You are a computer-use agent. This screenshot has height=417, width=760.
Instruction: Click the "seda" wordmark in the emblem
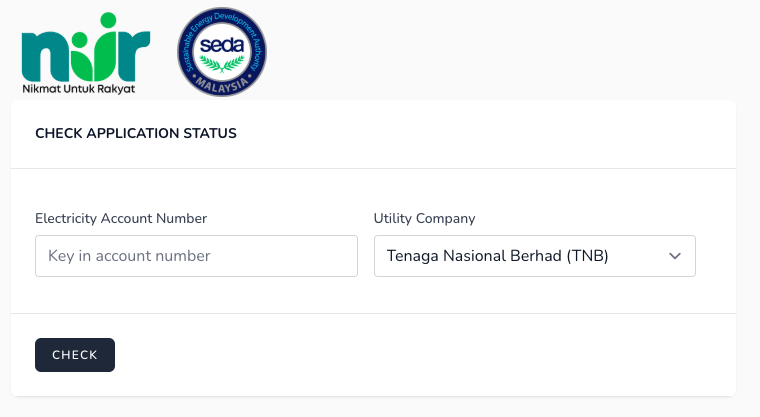coord(222,46)
